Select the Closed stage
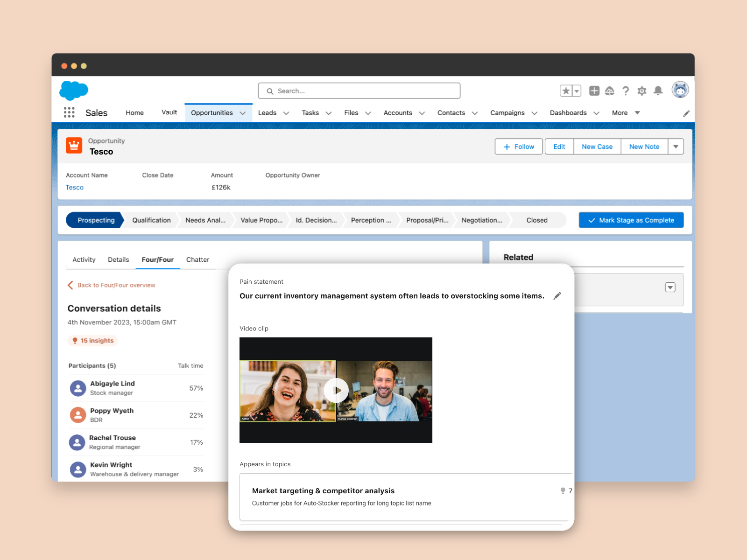Screen dimensions: 747x560 tap(537, 220)
